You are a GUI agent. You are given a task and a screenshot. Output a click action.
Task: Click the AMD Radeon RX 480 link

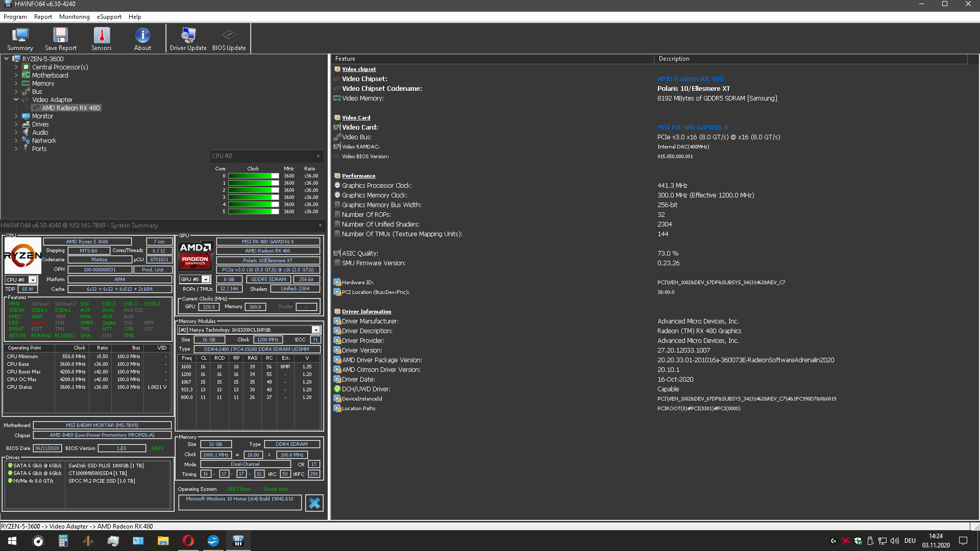(x=690, y=79)
